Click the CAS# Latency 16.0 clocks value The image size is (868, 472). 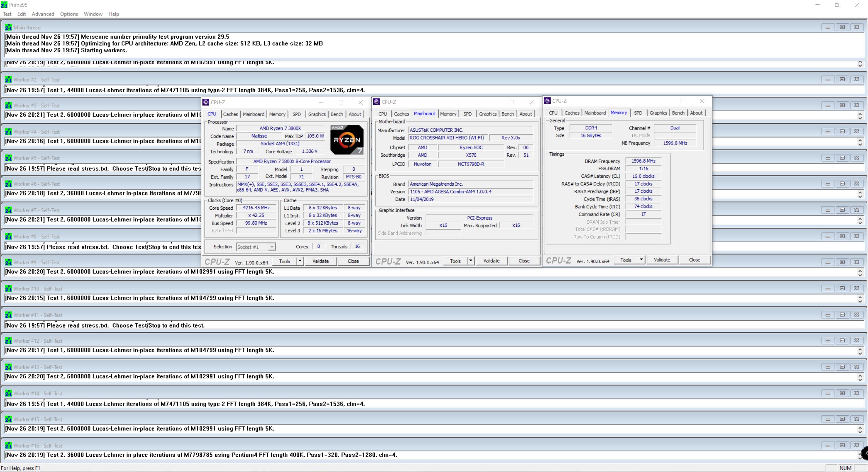[x=643, y=176]
